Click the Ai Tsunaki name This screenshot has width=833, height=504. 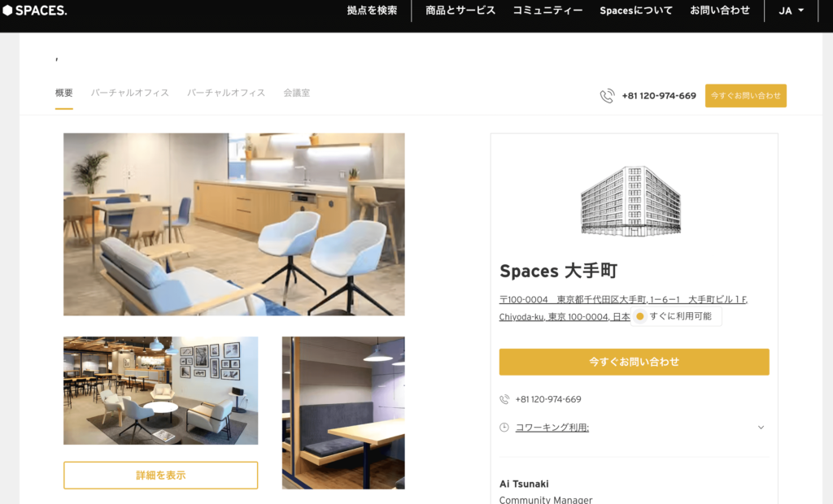pyautogui.click(x=524, y=484)
